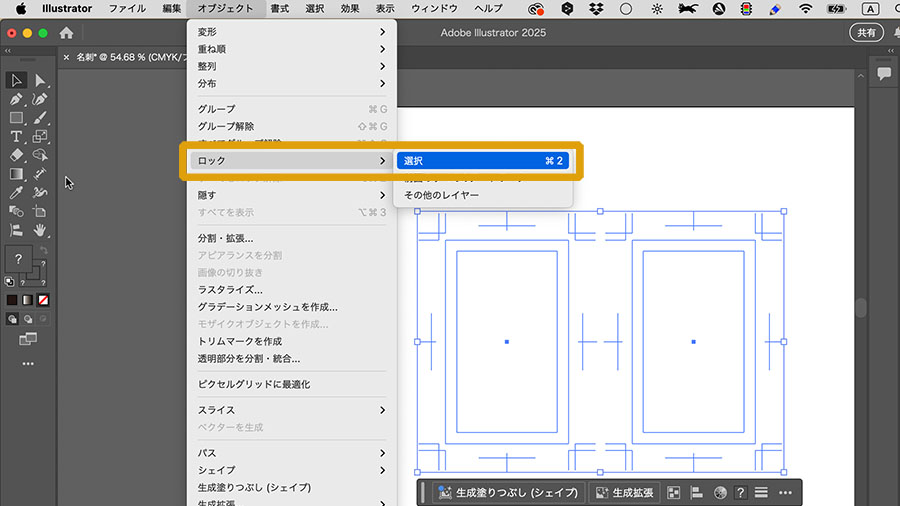The width and height of the screenshot is (900, 506).
Task: Choose ピクセルグリッドに最適化 menu item
Action: [292, 384]
